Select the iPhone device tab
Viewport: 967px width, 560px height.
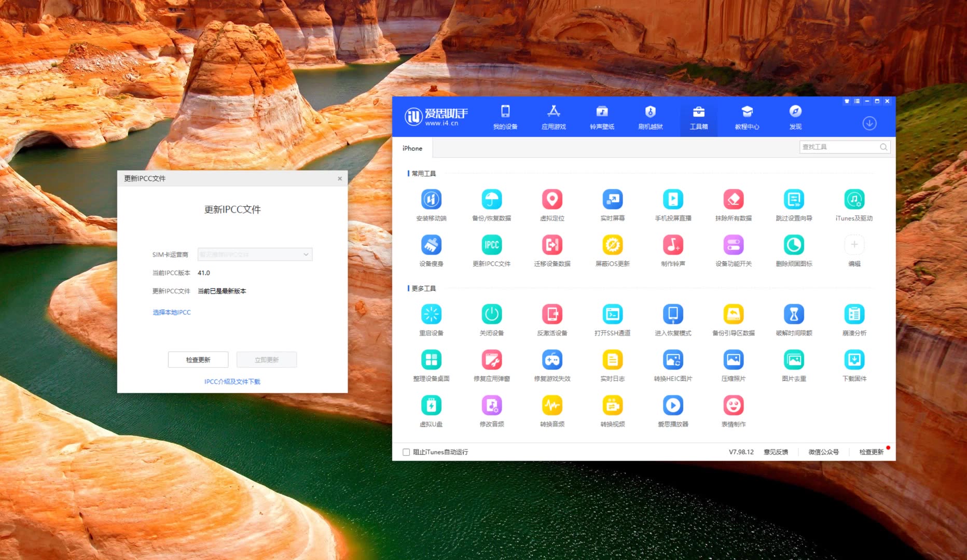[412, 148]
